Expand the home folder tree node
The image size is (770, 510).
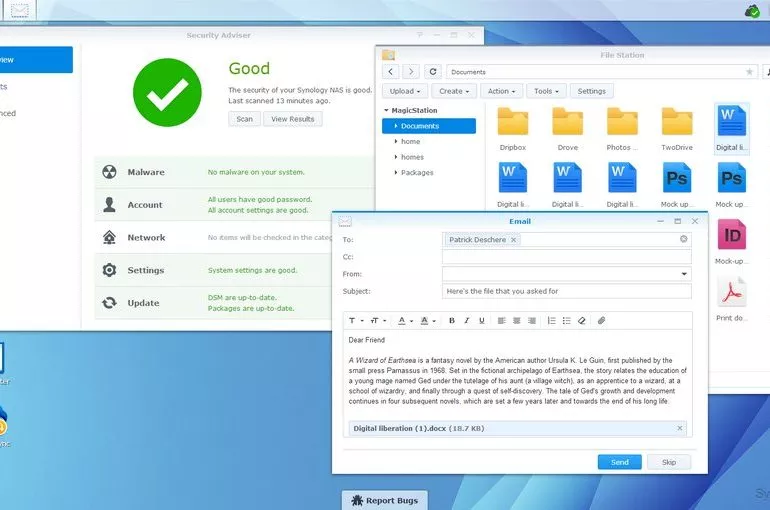(396, 141)
